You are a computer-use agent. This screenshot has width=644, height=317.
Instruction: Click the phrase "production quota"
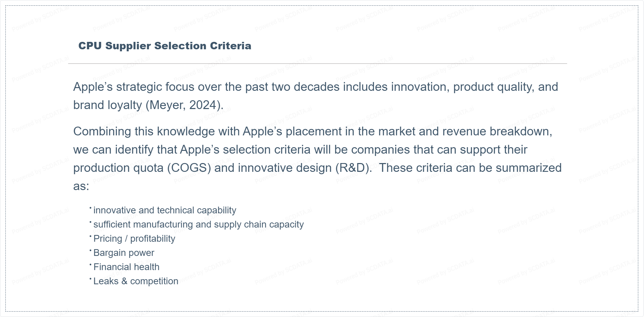point(118,168)
